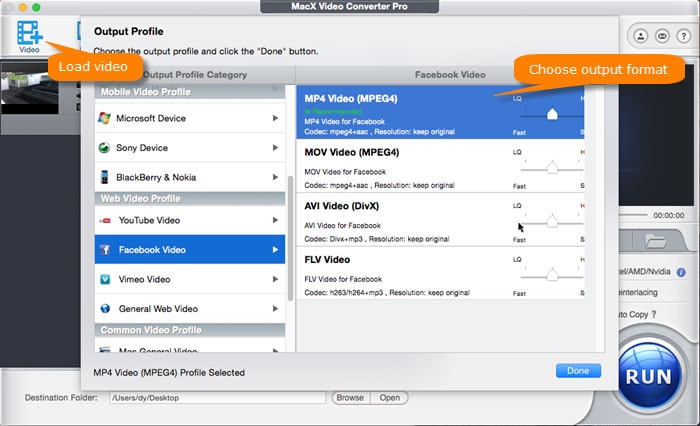The image size is (700, 426).
Task: Click the Sony Device icon
Action: pos(104,148)
